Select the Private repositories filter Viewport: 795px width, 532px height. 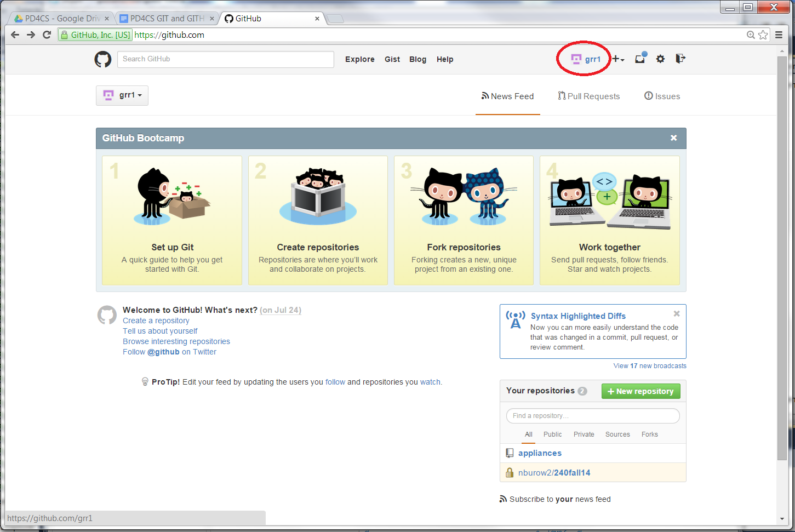[584, 434]
